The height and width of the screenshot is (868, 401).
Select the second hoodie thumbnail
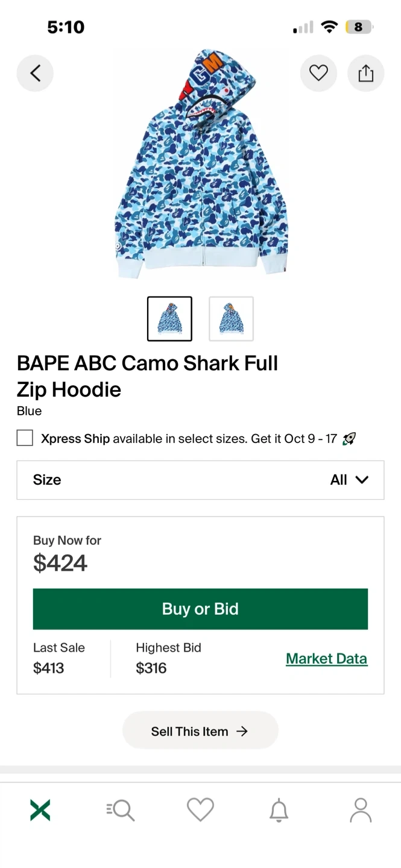[231, 319]
